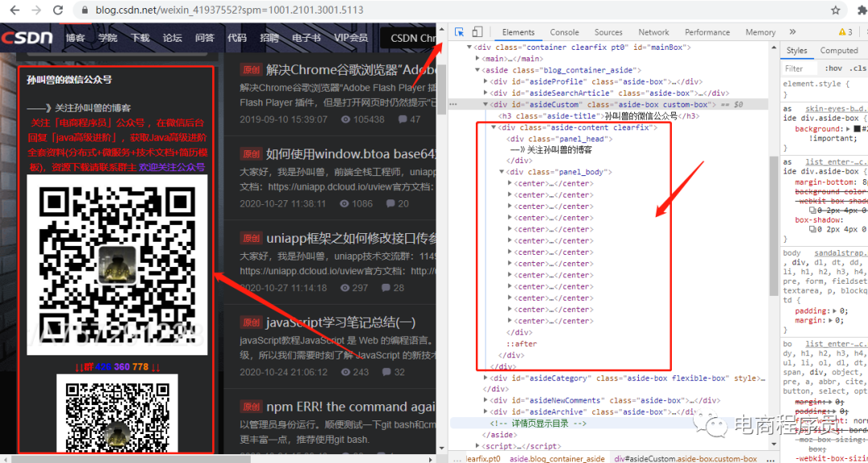Click the browser back arrow
This screenshot has width=868, height=463.
[x=15, y=10]
